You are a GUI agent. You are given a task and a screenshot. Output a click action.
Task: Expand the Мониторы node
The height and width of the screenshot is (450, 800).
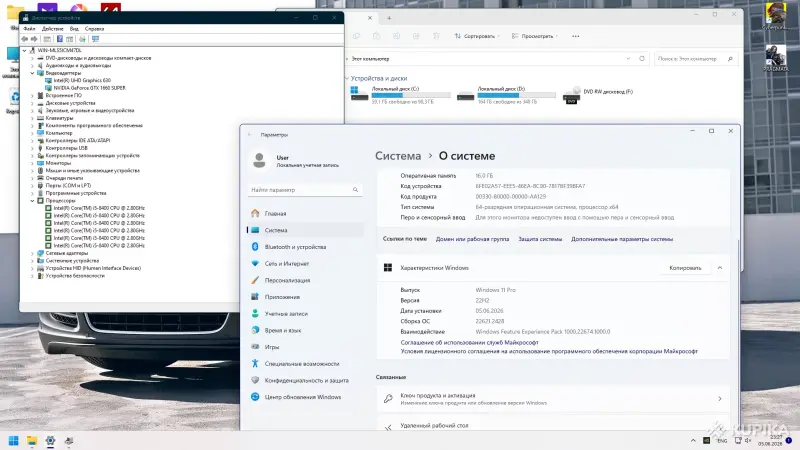pos(32,163)
